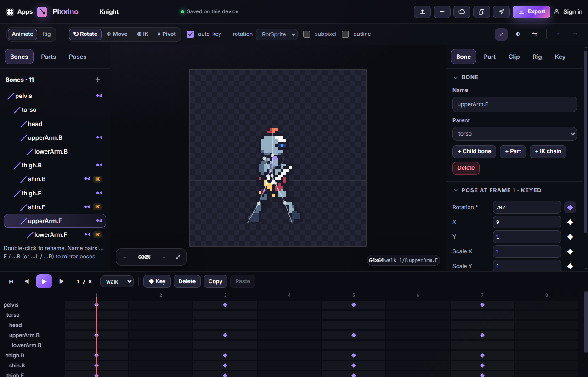588x377 pixels.
Task: Toggle the Rotation keyframe diamond
Action: tap(570, 207)
